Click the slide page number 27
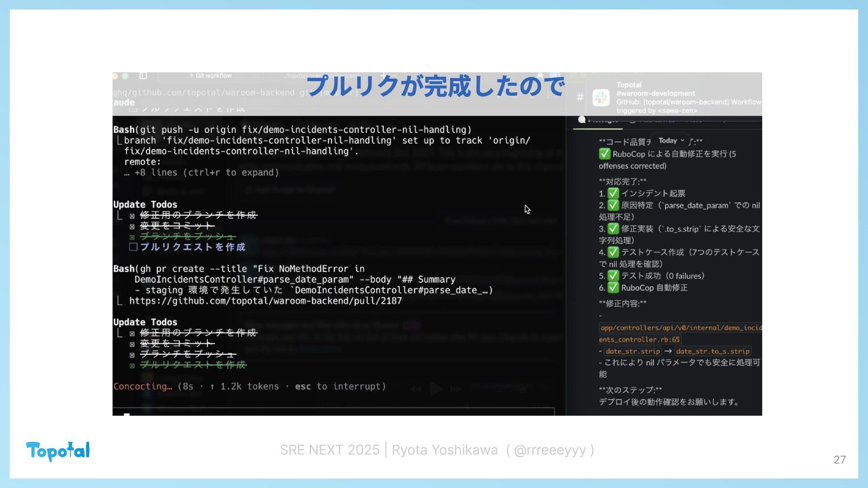 840,460
